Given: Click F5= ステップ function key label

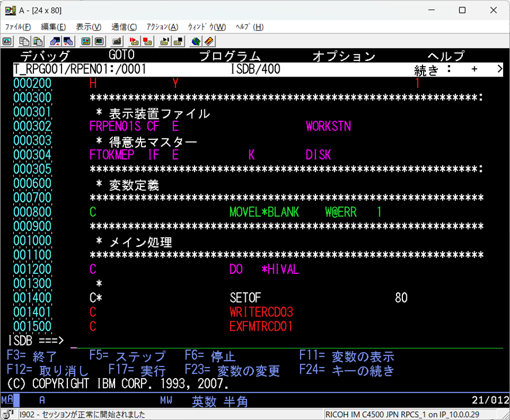Looking at the screenshot, I should pyautogui.click(x=128, y=356).
